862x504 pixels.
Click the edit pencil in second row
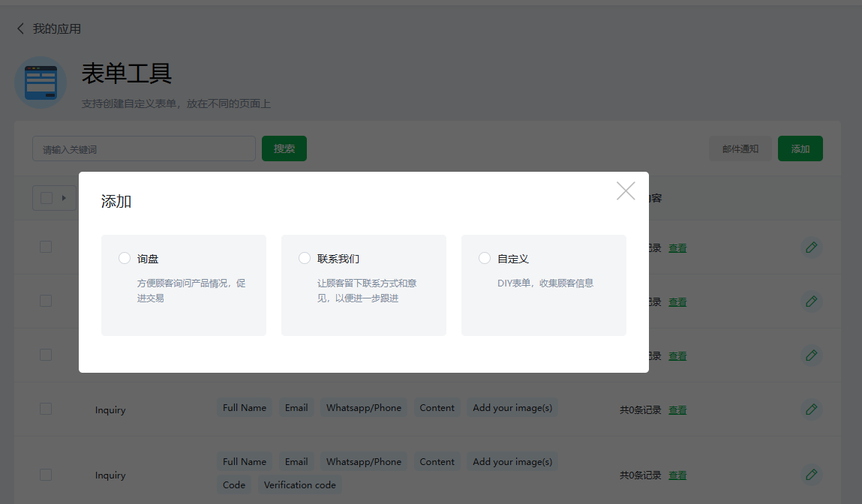coord(811,301)
